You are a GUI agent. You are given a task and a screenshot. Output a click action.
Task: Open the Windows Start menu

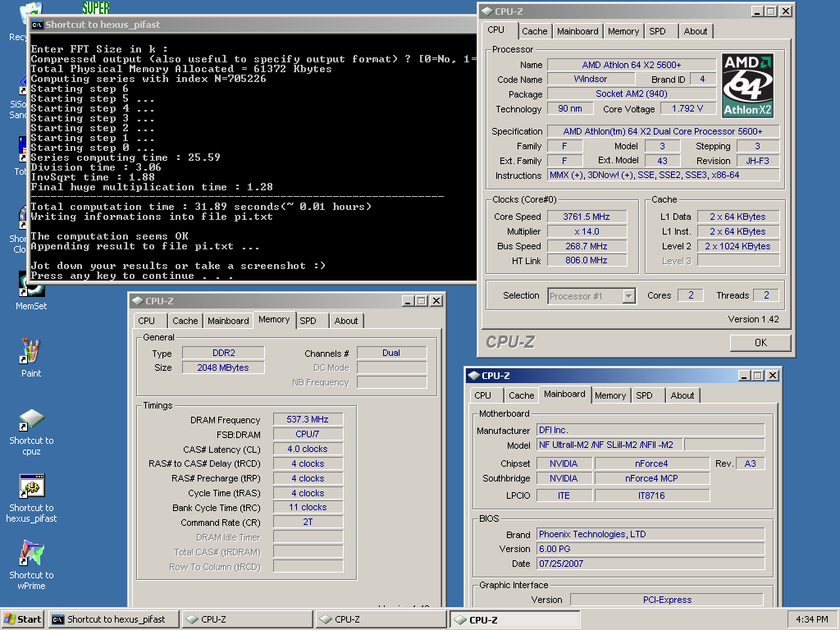point(22,619)
